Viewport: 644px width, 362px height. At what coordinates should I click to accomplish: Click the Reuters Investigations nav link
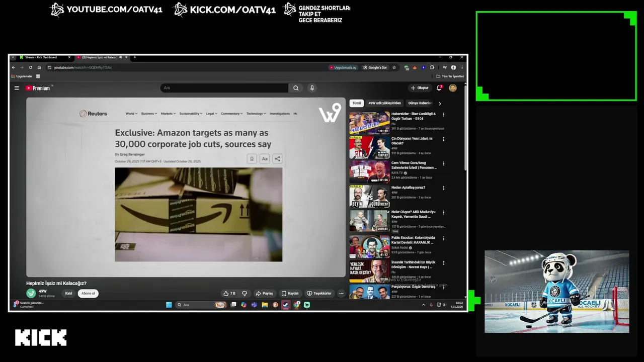[x=279, y=114]
